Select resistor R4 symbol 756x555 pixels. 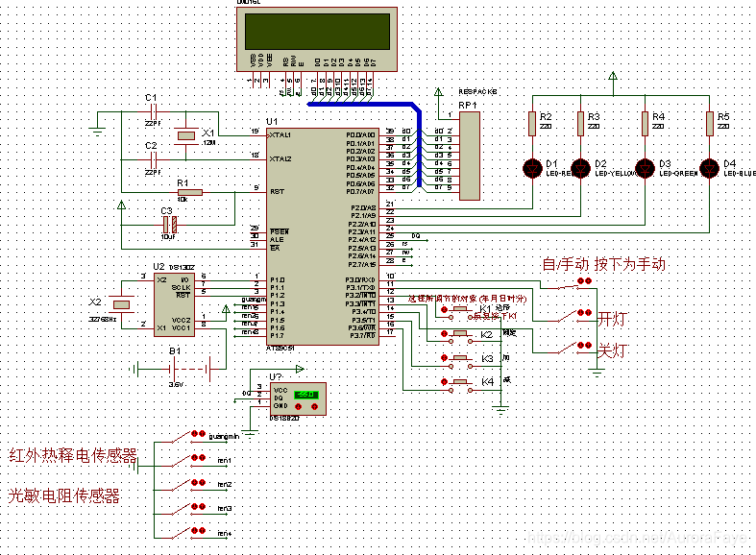click(646, 124)
